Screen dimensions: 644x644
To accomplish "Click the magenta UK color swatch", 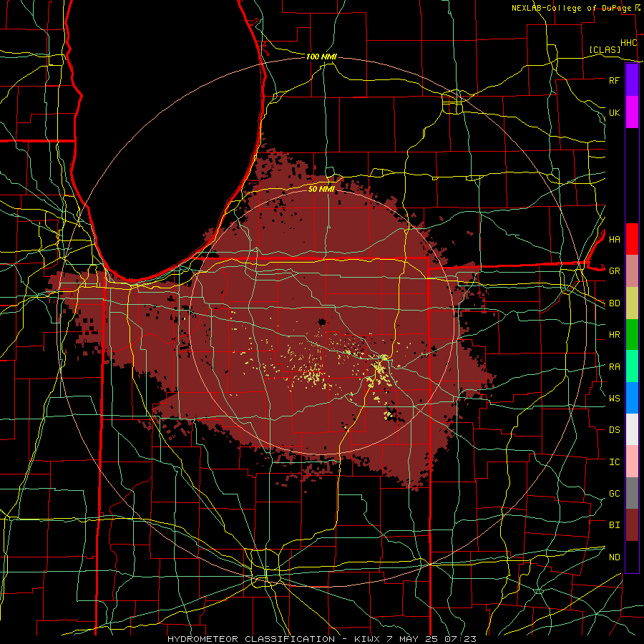I will (632, 112).
